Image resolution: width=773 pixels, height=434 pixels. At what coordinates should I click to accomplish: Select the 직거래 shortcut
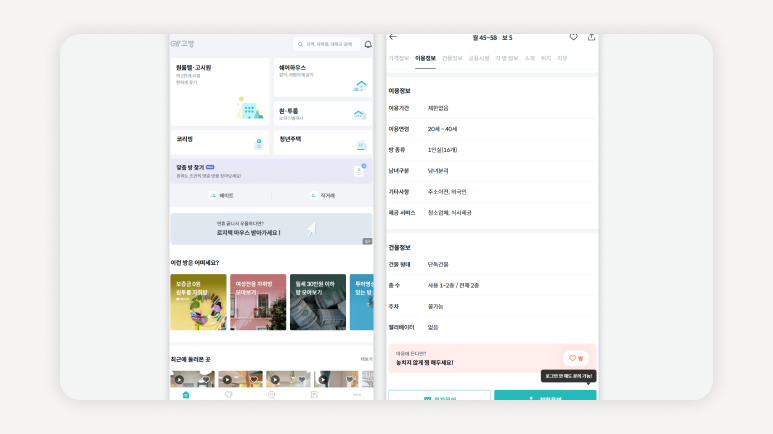tap(322, 196)
